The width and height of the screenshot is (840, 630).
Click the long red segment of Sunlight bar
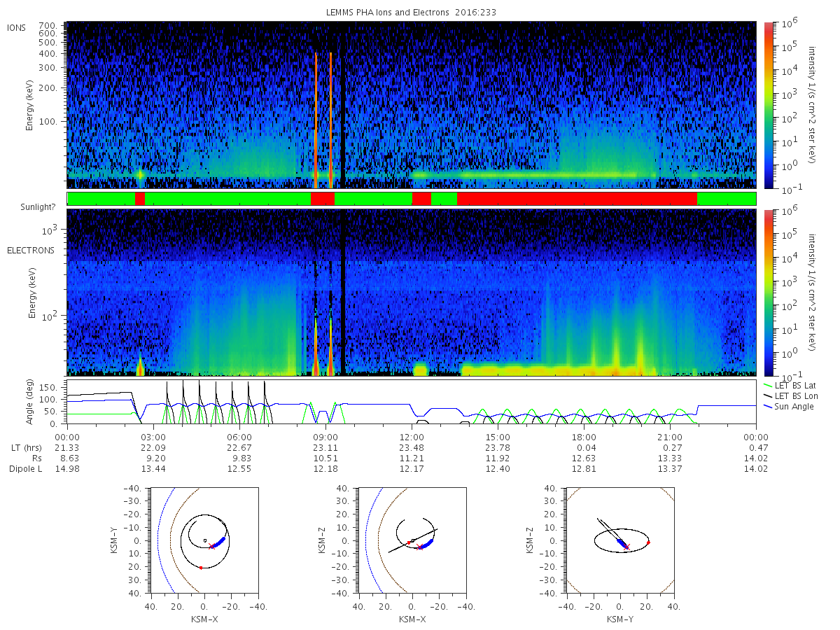577,199
